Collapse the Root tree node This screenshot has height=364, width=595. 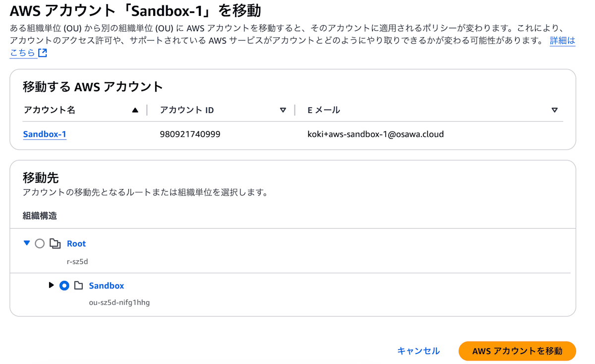click(x=27, y=243)
